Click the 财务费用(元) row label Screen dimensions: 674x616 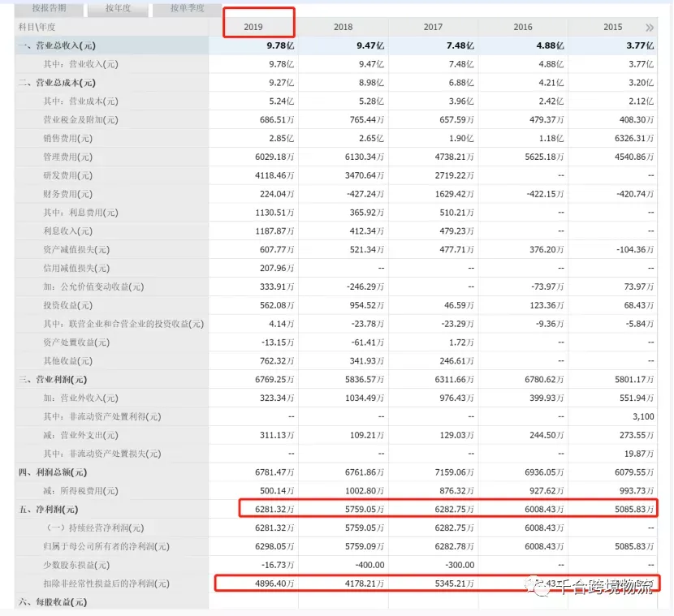click(67, 194)
